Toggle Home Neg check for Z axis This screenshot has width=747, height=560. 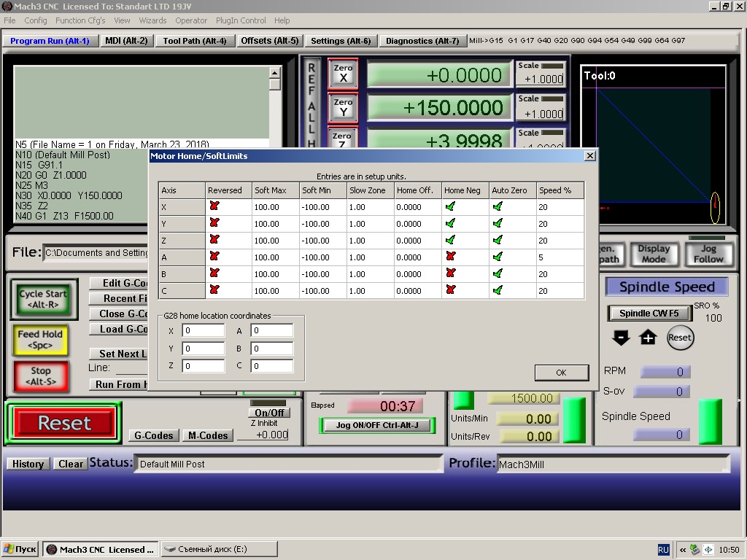point(450,239)
